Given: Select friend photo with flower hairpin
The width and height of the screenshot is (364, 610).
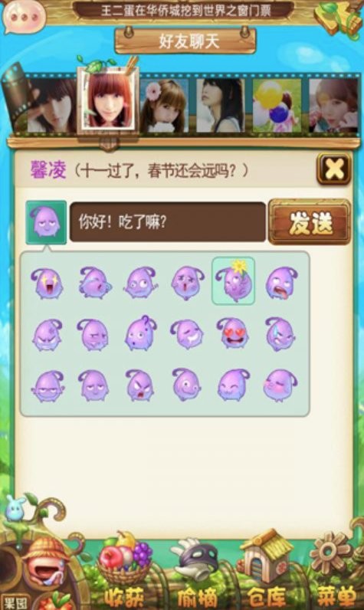Looking at the screenshot, I should [x=165, y=106].
